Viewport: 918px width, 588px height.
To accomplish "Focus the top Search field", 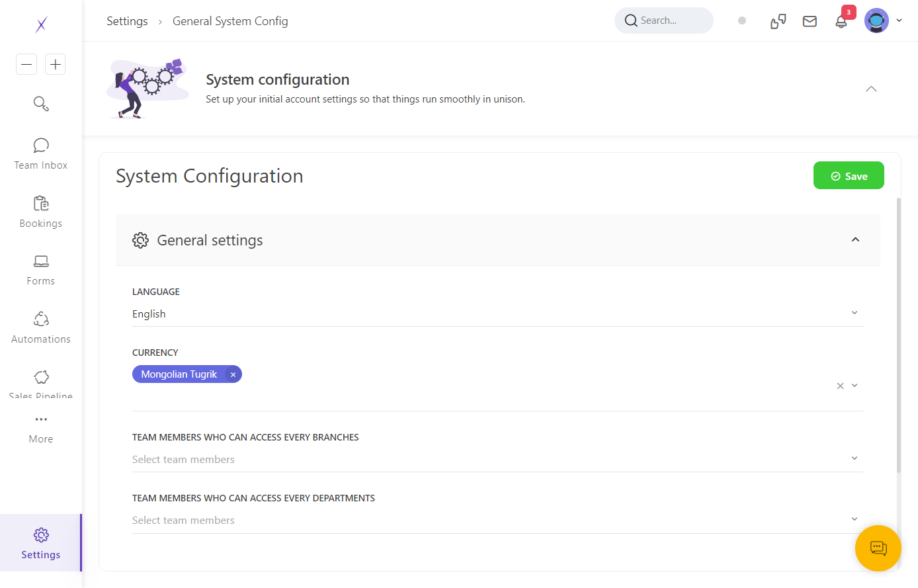I will coord(664,21).
